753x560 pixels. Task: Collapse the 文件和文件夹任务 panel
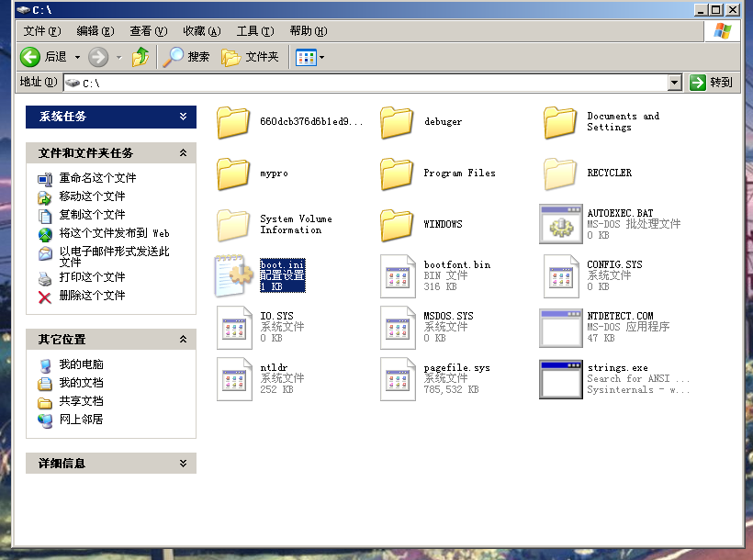point(183,152)
